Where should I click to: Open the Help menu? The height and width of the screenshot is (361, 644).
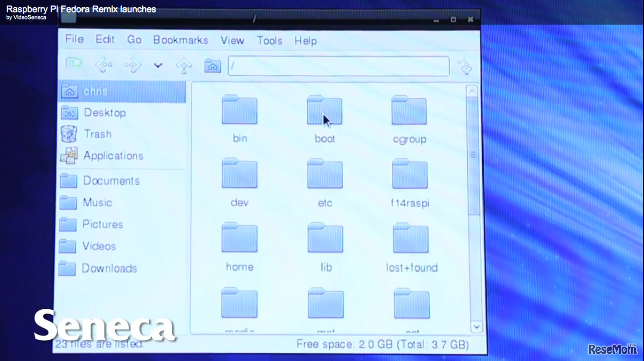pyautogui.click(x=306, y=41)
